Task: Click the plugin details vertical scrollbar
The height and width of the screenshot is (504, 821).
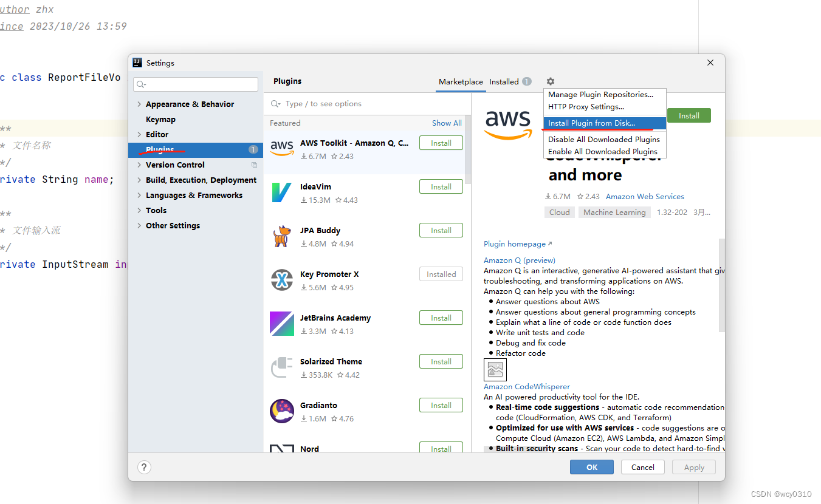Action: click(722, 285)
